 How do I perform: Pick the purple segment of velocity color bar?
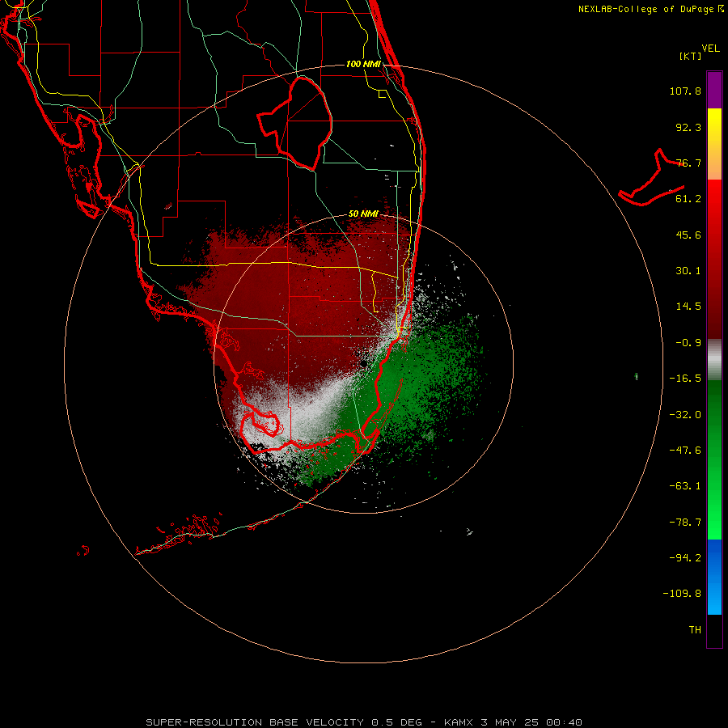pyautogui.click(x=714, y=90)
